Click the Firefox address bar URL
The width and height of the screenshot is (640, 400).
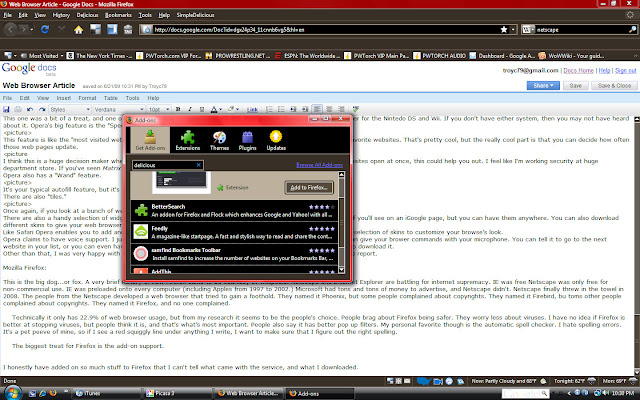(325, 30)
